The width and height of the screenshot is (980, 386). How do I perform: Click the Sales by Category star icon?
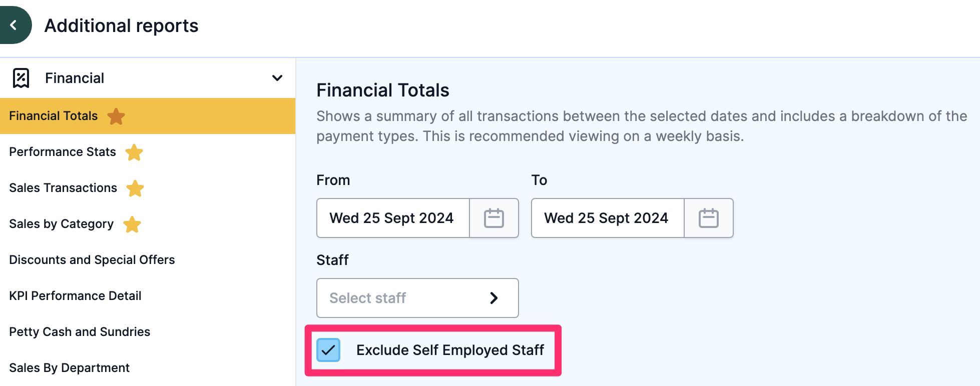tap(132, 224)
